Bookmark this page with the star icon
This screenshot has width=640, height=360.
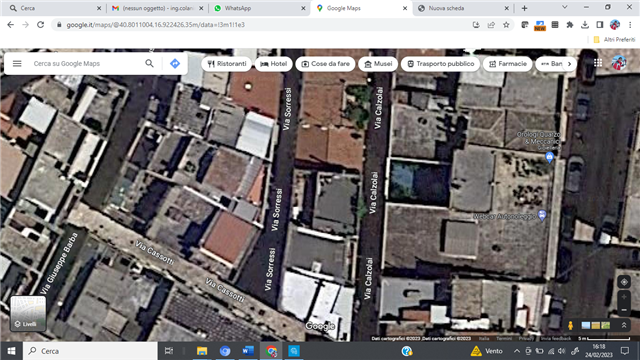(x=506, y=25)
